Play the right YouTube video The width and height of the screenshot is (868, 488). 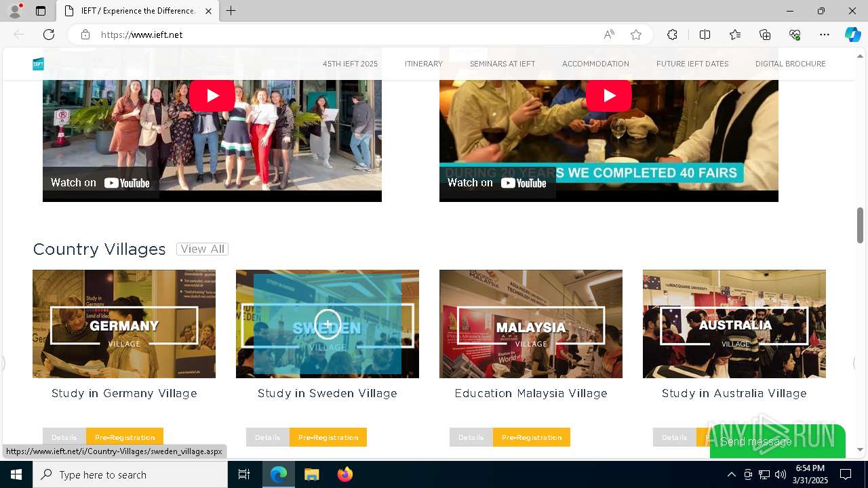click(609, 96)
